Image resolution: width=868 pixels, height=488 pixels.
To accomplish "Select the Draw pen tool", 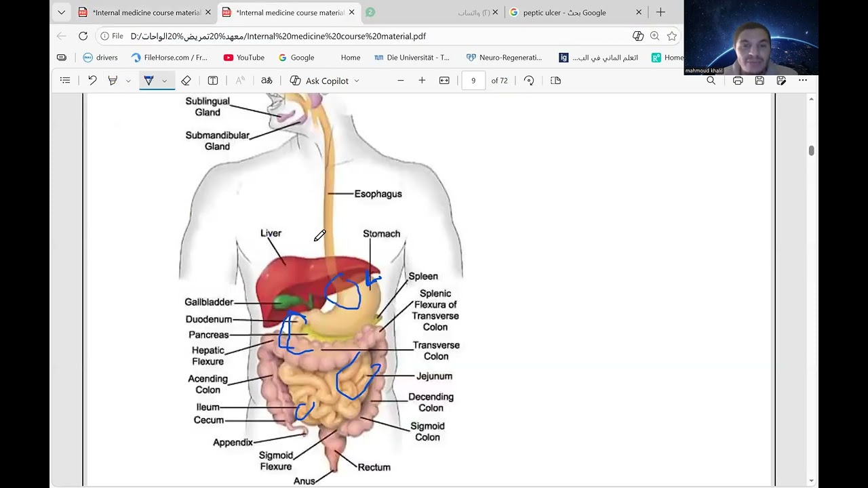I will coord(149,81).
